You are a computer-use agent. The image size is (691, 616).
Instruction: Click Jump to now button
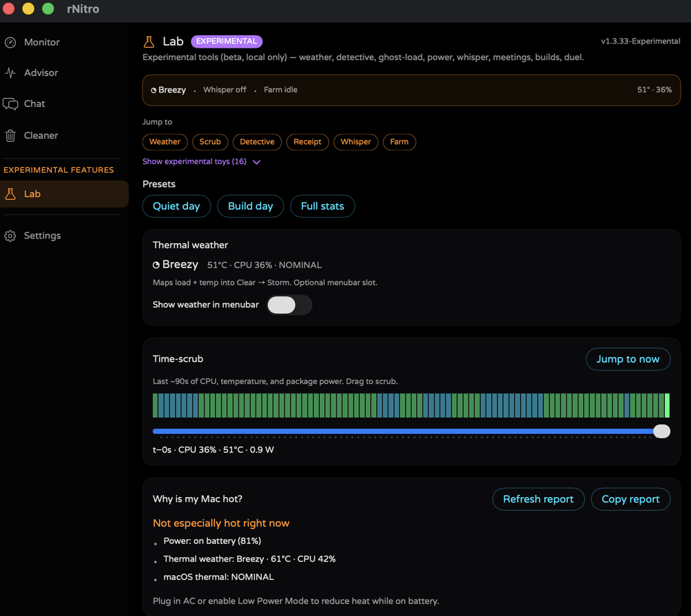pyautogui.click(x=628, y=360)
